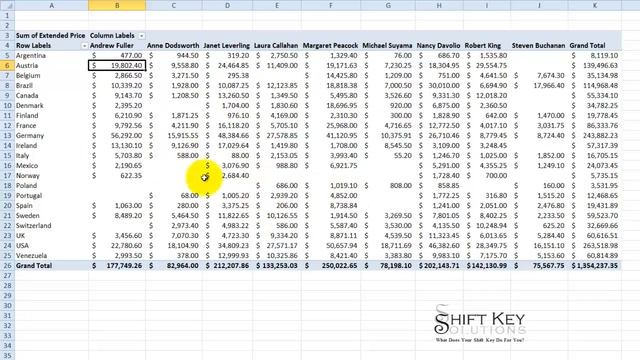Select Portugal's 68.00 under Anne Dodsworth
This screenshot has width=640, height=360.
pos(174,196)
